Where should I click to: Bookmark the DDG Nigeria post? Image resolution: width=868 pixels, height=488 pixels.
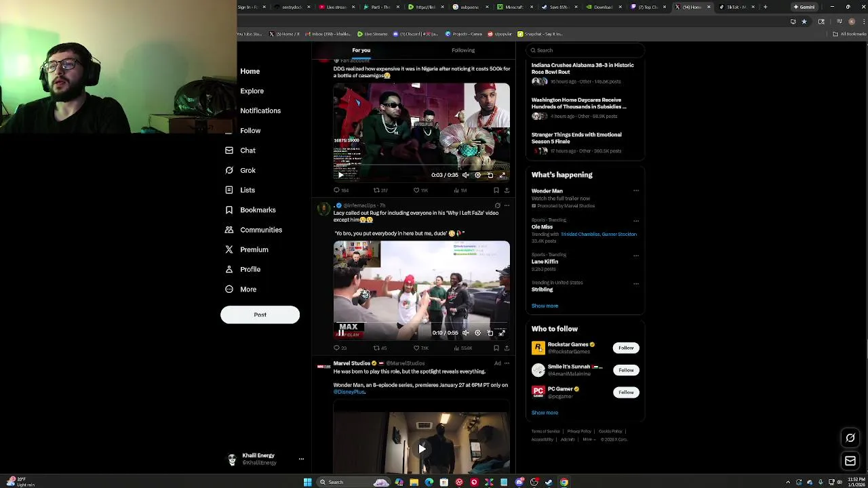coord(496,190)
